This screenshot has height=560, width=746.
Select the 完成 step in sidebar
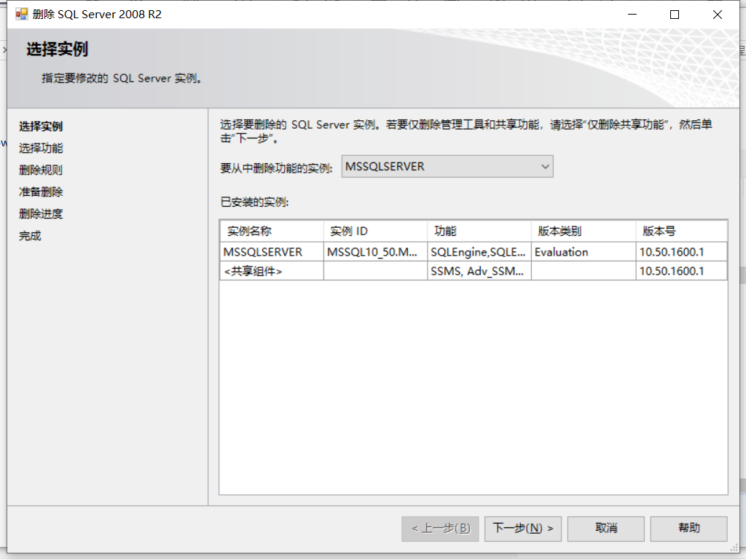30,236
